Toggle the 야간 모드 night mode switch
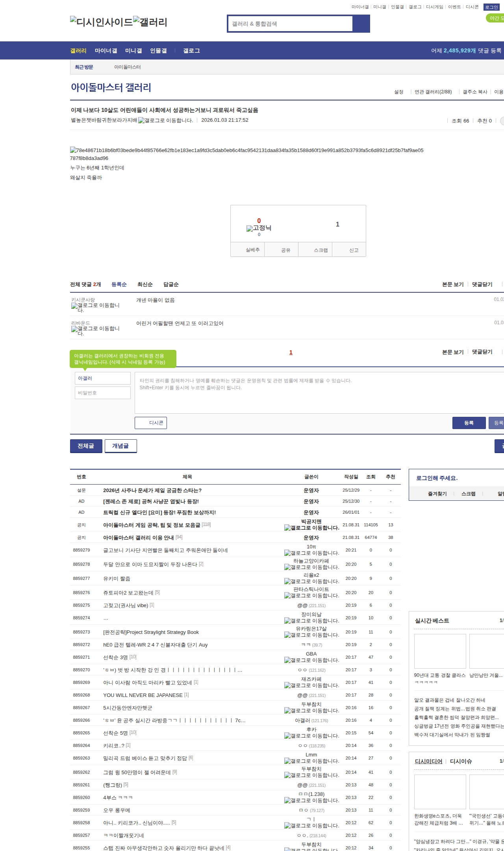504x851 pixels. click(x=495, y=18)
